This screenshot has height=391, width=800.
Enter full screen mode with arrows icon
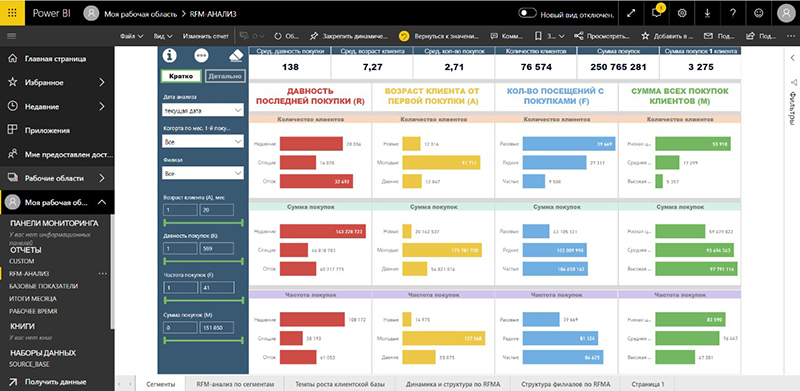point(631,13)
